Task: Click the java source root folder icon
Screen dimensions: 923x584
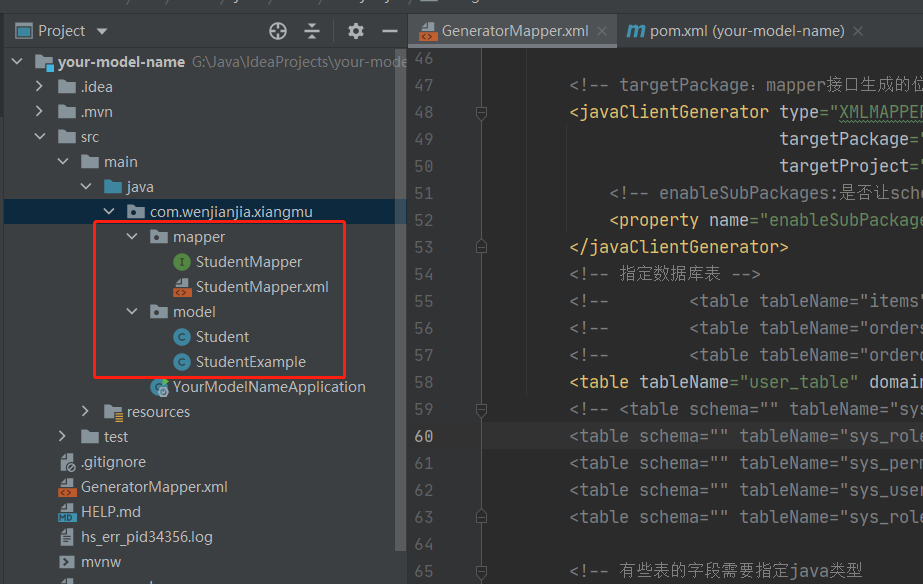Action: [113, 187]
